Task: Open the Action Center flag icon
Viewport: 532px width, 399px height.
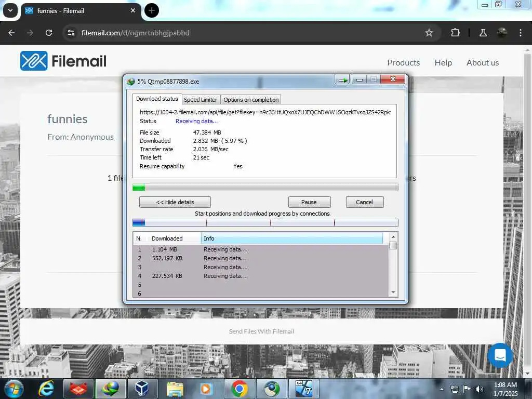Action: click(467, 389)
